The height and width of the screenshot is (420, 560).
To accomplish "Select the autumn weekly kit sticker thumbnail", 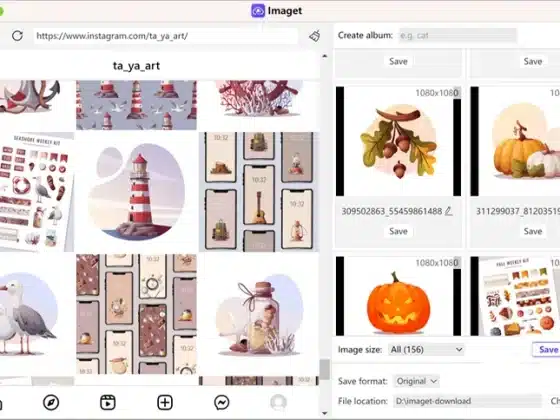I will pos(515,296).
